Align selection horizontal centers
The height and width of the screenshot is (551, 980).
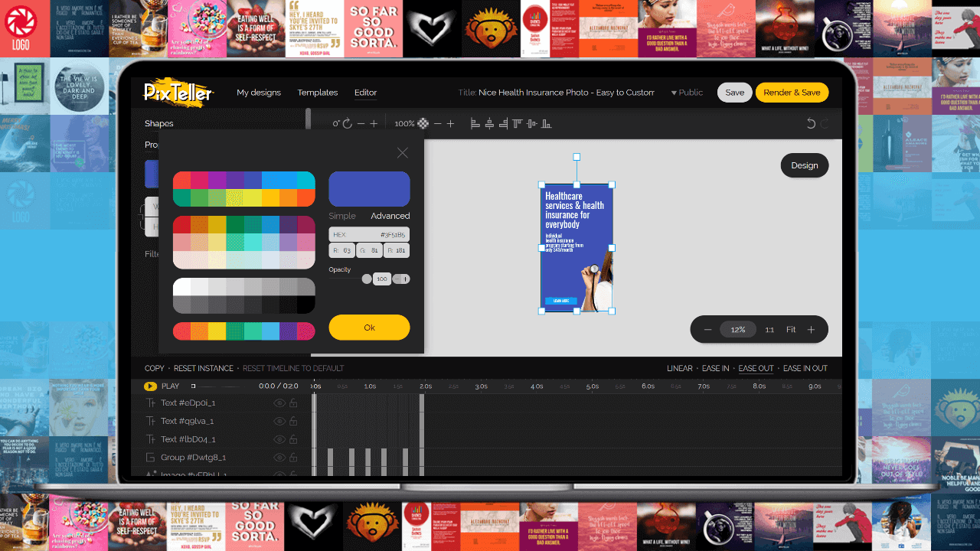489,123
